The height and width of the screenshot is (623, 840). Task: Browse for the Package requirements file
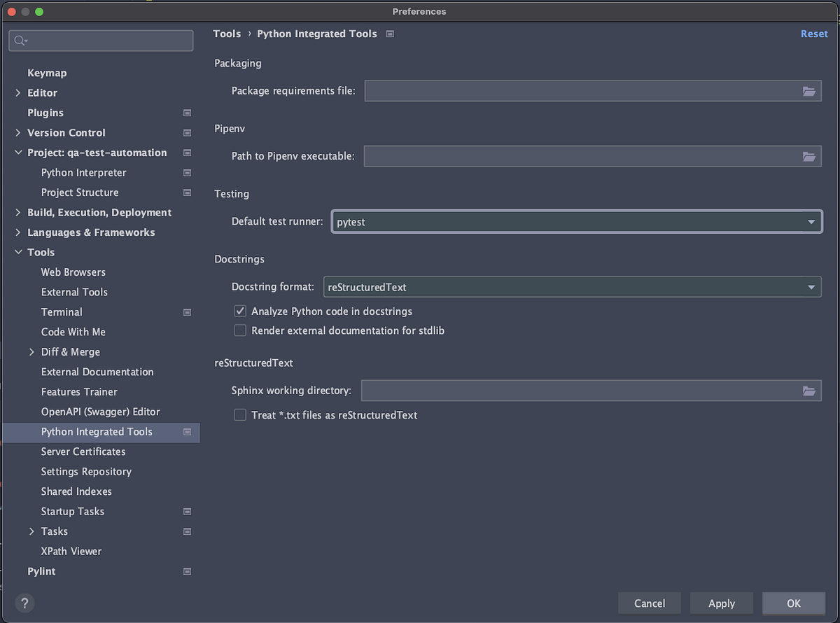click(x=810, y=91)
